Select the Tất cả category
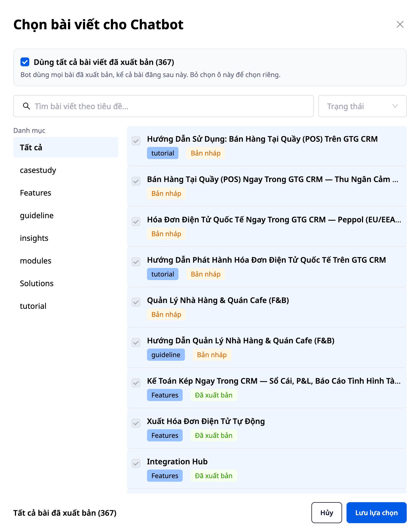Image resolution: width=420 pixels, height=532 pixels. 66,147
